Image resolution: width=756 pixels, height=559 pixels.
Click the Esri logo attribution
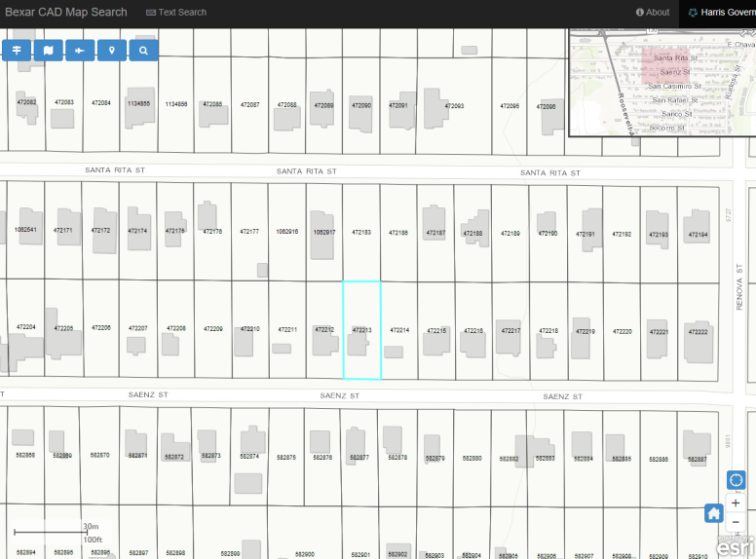pos(735,547)
